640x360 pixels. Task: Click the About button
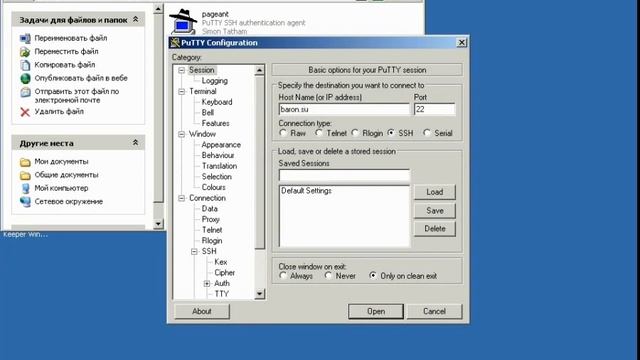pos(202,311)
